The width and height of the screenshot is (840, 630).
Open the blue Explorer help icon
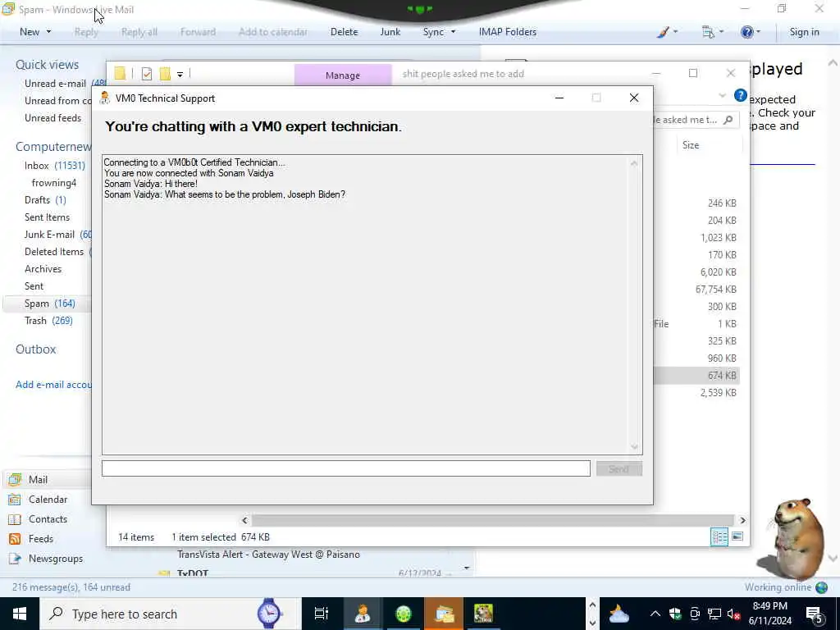pos(741,96)
